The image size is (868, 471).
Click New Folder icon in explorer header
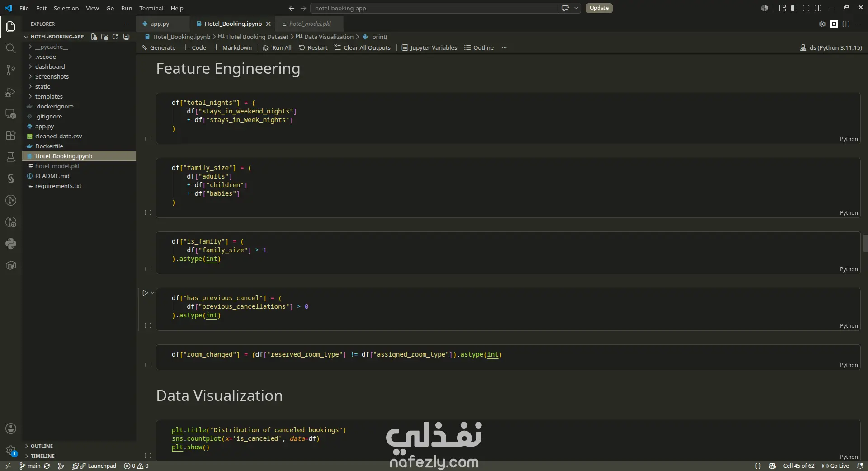coord(104,37)
